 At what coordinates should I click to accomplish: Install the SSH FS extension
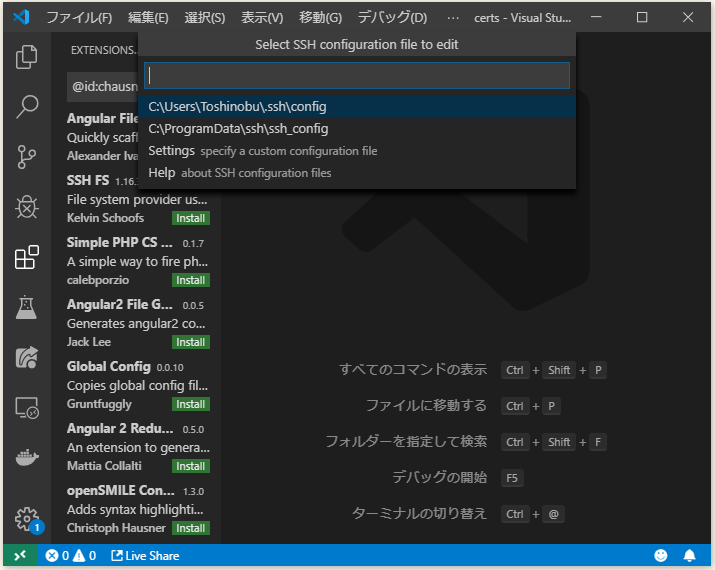coord(191,218)
